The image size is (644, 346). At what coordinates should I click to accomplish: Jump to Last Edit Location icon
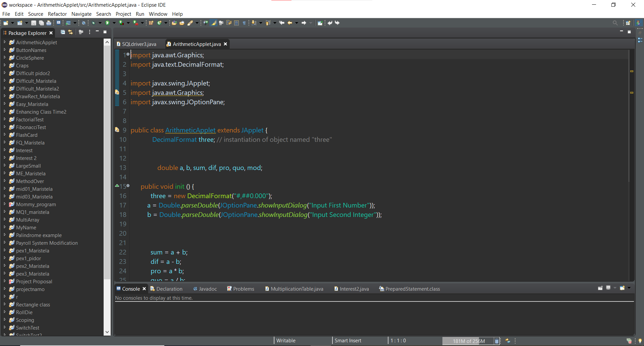point(282,23)
